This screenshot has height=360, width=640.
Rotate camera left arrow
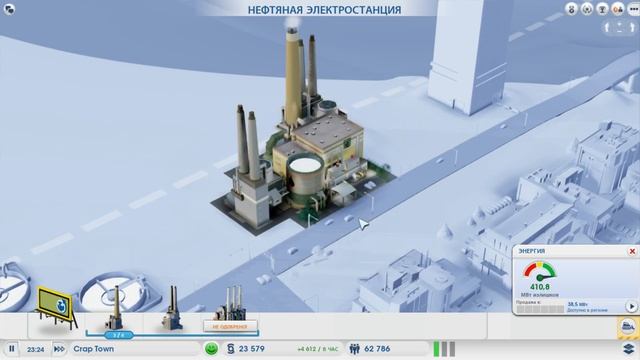pos(607,27)
